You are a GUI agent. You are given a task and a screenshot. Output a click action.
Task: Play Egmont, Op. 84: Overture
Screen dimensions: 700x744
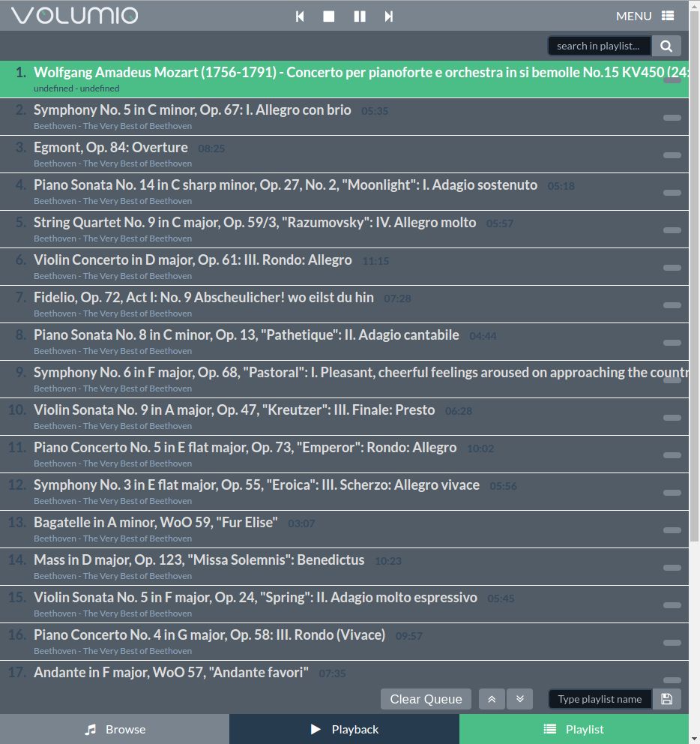click(x=344, y=154)
